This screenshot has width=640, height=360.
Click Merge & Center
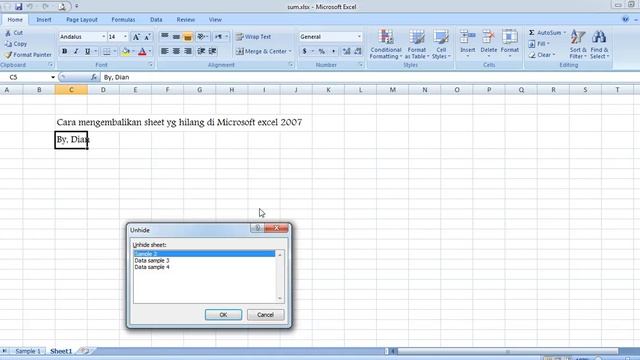261,51
